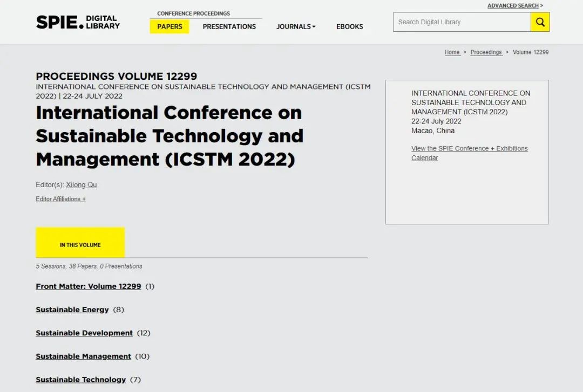
Task: Open the Papers tab
Action: tap(170, 26)
